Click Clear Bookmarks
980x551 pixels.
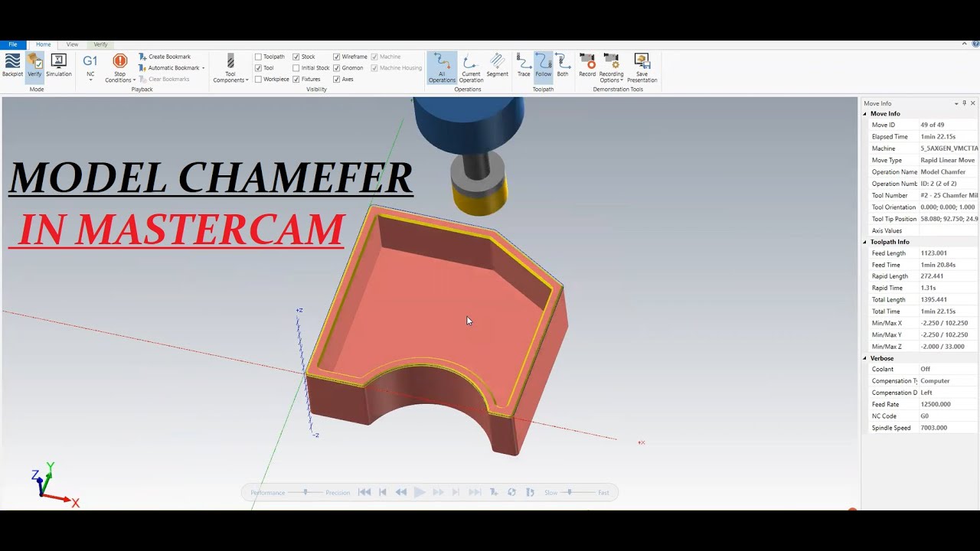pos(164,79)
